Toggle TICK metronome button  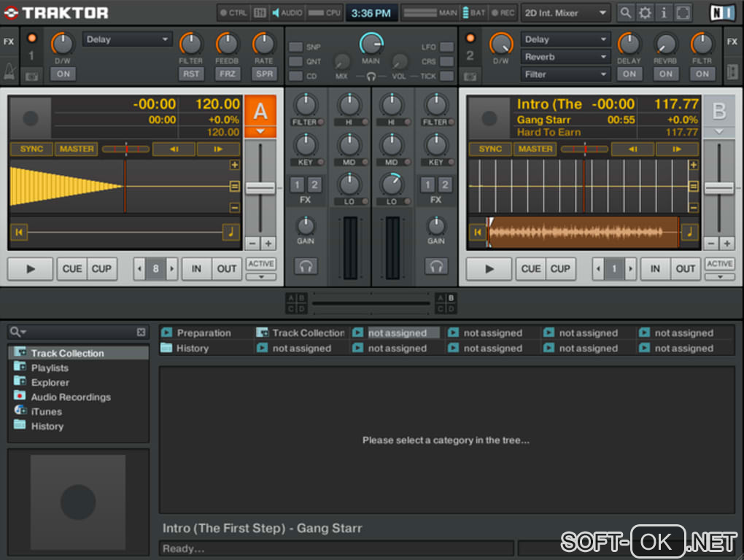(x=446, y=76)
